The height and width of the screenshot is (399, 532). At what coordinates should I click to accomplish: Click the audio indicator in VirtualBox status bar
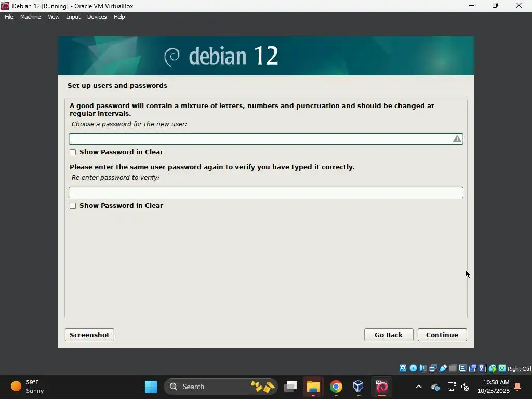pos(423,368)
